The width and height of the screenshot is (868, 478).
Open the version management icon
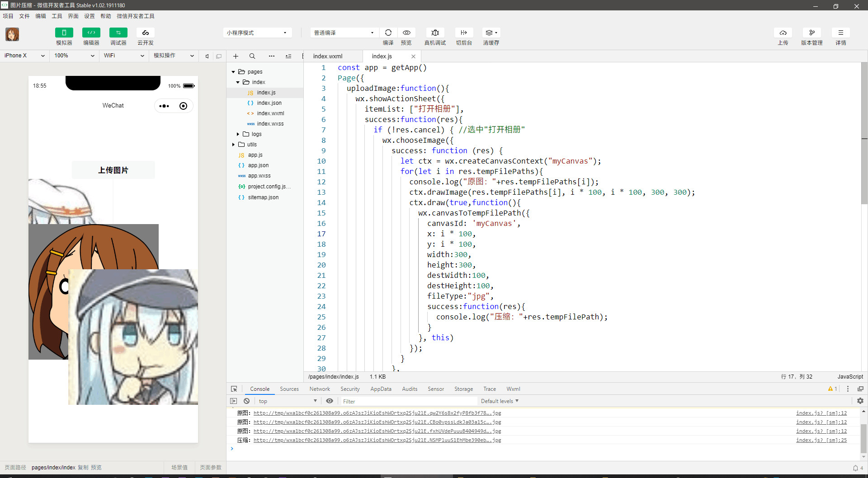pyautogui.click(x=811, y=33)
